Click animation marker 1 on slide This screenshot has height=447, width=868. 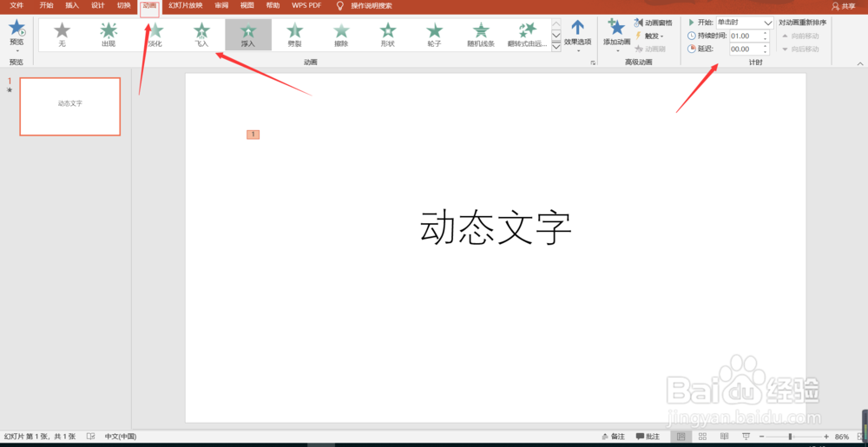(x=253, y=135)
